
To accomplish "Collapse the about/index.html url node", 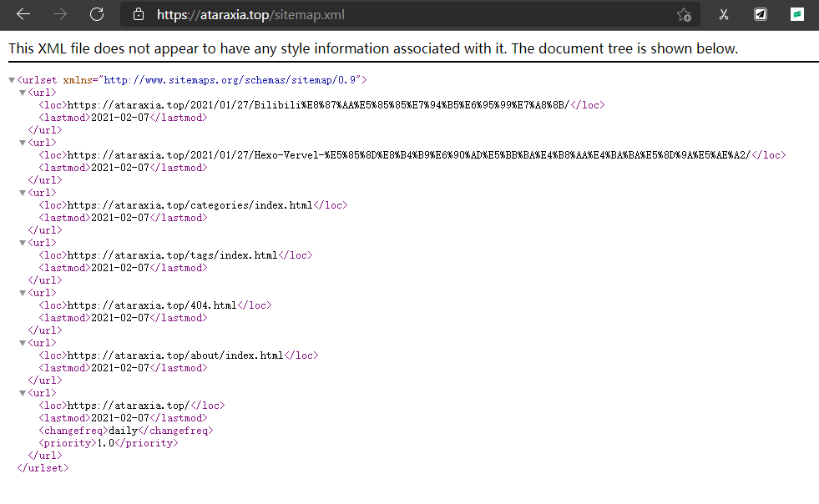I will [23, 343].
